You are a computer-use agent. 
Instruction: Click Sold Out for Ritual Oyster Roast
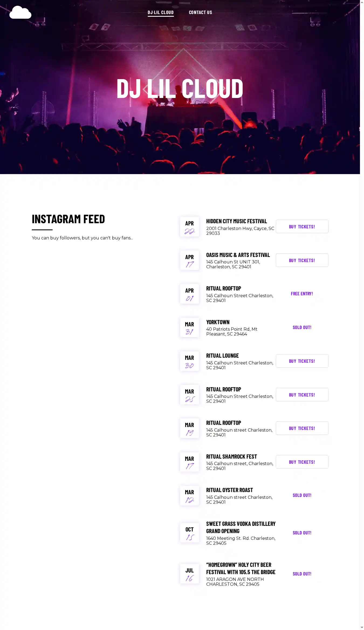302,495
